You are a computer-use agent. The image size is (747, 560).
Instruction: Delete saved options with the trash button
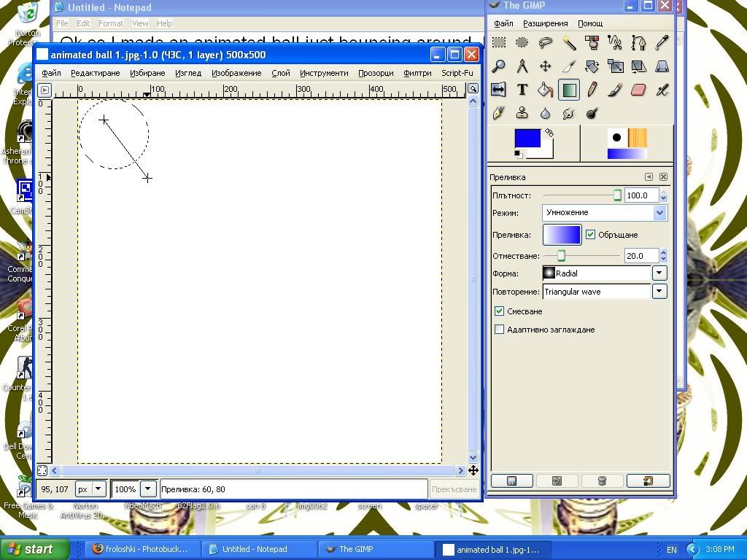click(x=602, y=481)
